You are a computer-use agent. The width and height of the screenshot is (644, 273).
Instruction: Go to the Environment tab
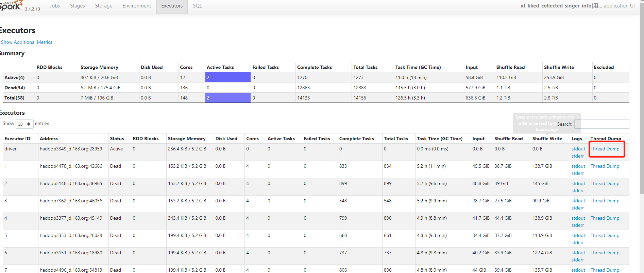click(x=137, y=6)
